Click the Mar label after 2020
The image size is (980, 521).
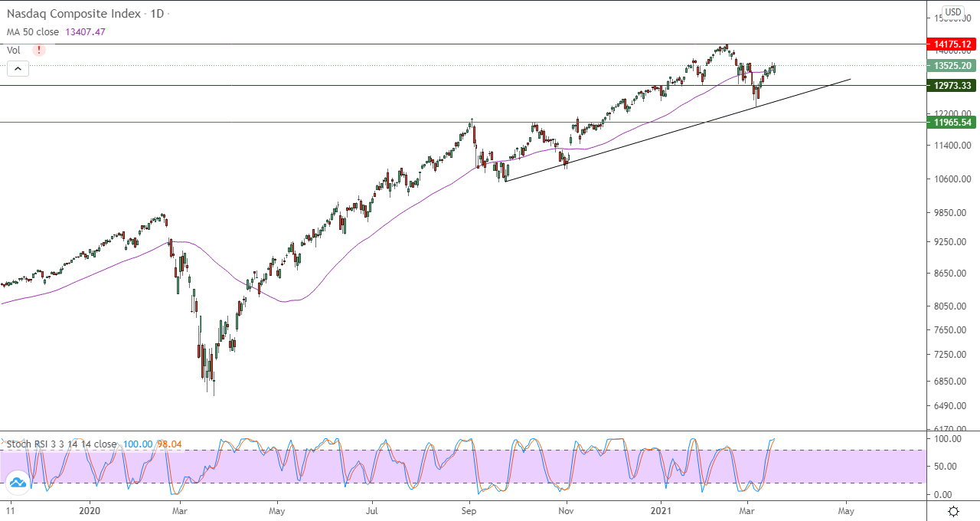click(180, 510)
